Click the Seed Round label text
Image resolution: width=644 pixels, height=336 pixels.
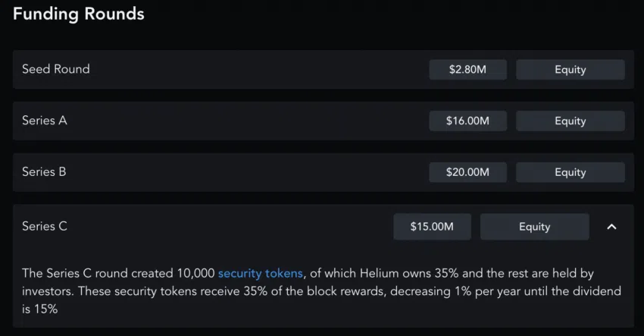click(55, 69)
